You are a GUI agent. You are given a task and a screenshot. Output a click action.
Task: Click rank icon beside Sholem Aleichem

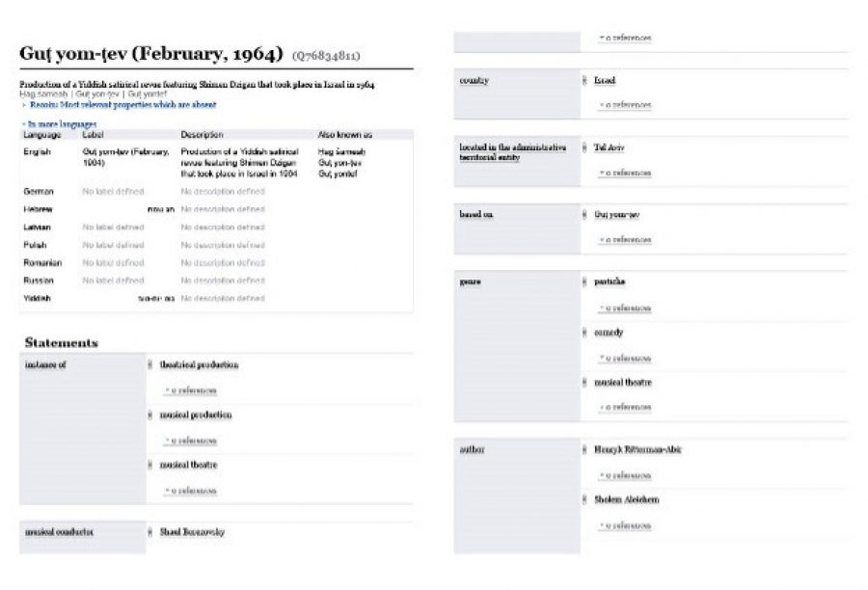pos(584,499)
